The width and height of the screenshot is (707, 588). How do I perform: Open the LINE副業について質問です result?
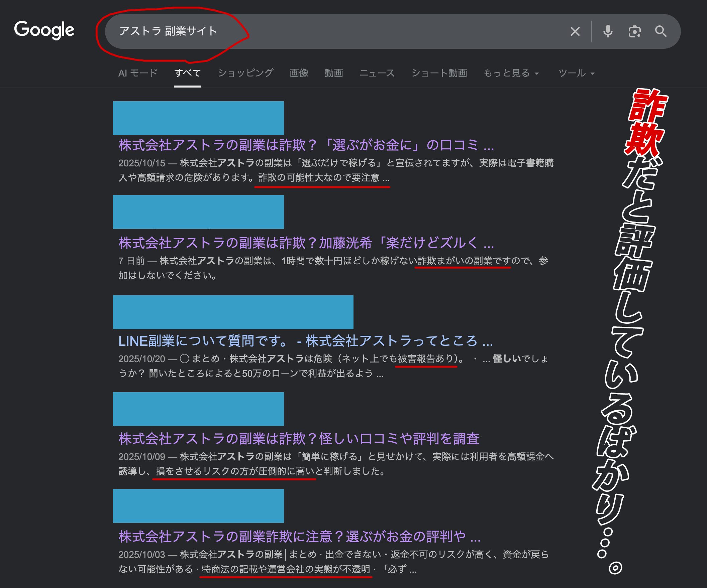click(x=305, y=342)
